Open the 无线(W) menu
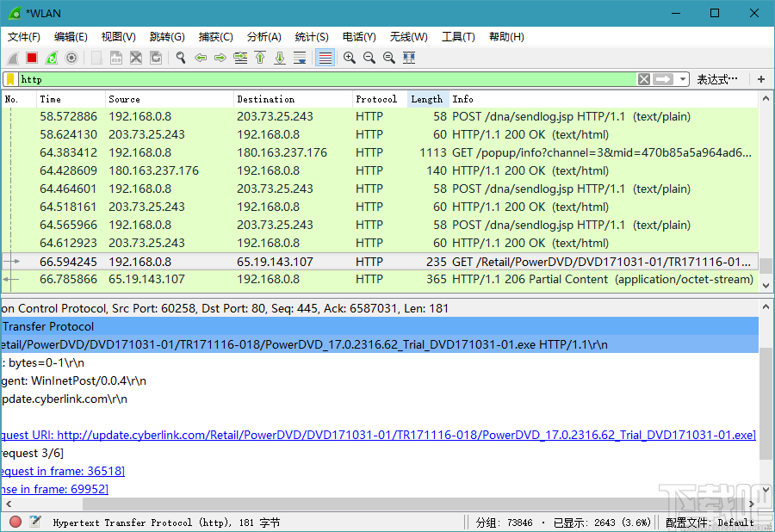The height and width of the screenshot is (532, 775). 408,36
